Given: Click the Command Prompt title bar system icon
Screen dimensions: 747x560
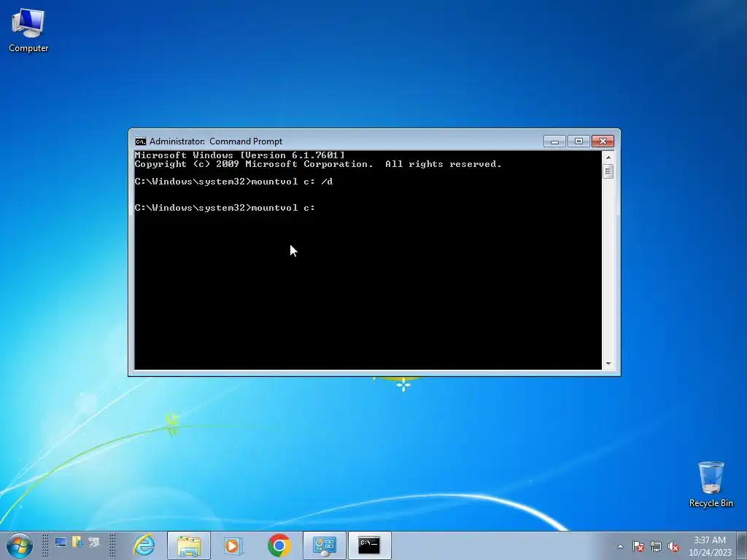Looking at the screenshot, I should (141, 141).
